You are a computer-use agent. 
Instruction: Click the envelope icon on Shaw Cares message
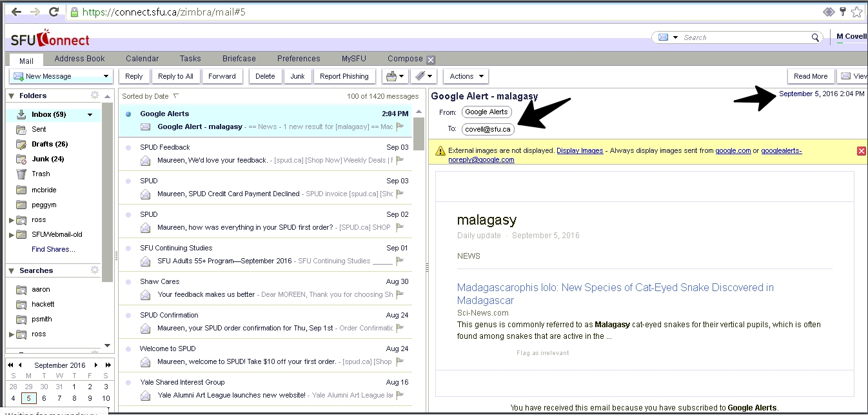coord(146,294)
